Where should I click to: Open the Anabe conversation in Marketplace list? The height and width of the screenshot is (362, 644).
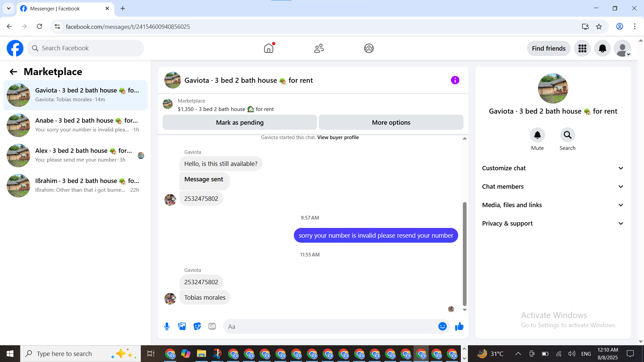click(x=75, y=125)
